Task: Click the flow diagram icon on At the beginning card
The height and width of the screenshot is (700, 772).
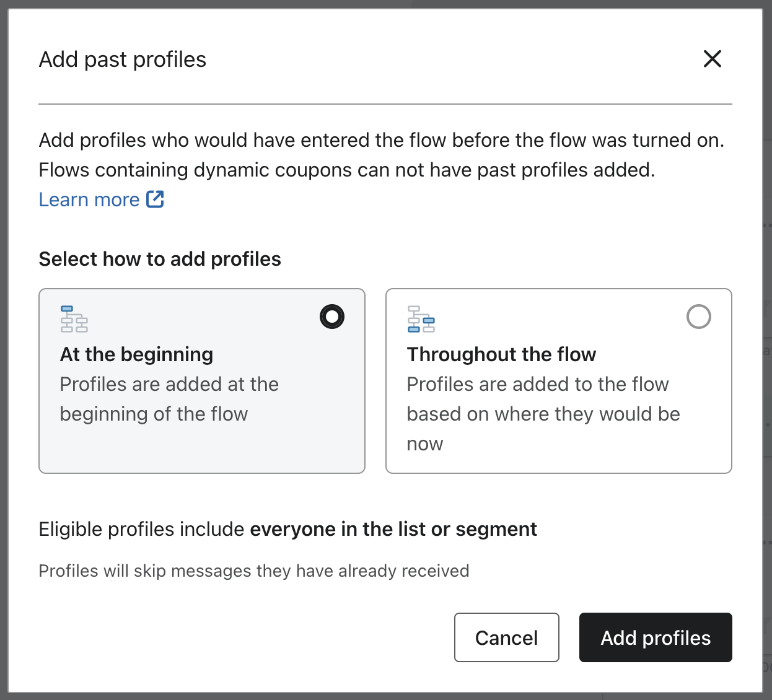Action: (74, 318)
